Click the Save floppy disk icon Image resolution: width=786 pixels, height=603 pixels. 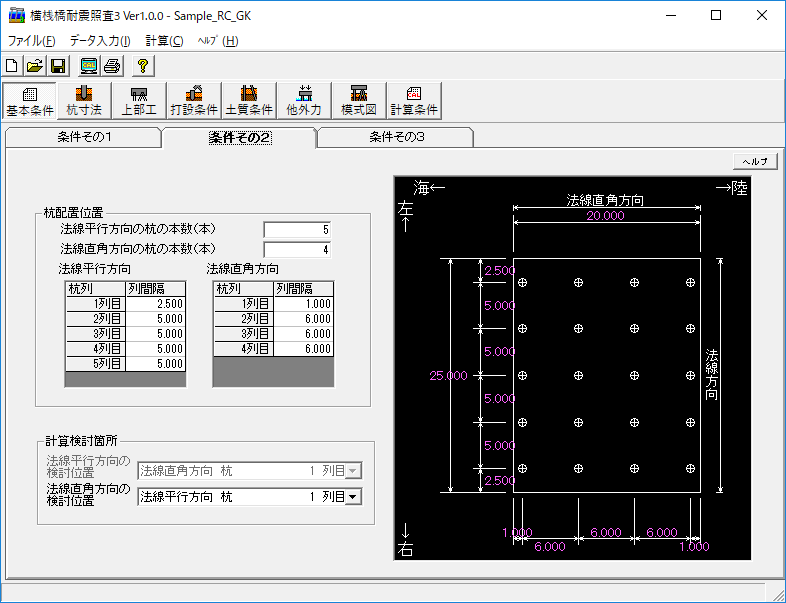pyautogui.click(x=58, y=66)
